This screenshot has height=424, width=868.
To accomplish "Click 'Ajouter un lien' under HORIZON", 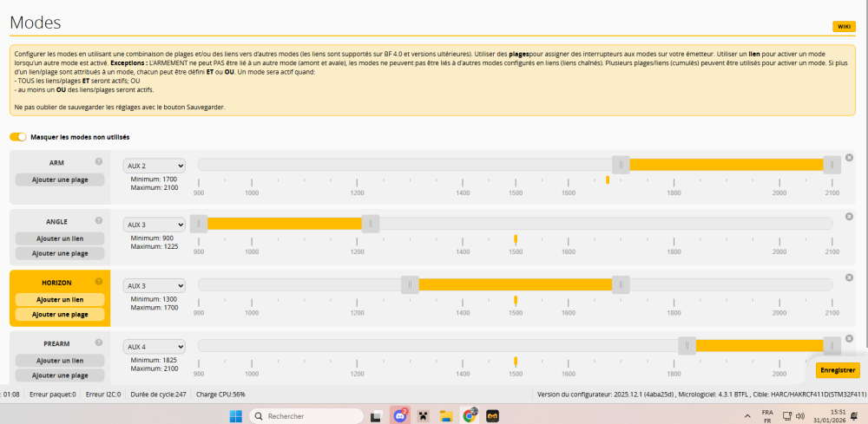I will pos(60,299).
